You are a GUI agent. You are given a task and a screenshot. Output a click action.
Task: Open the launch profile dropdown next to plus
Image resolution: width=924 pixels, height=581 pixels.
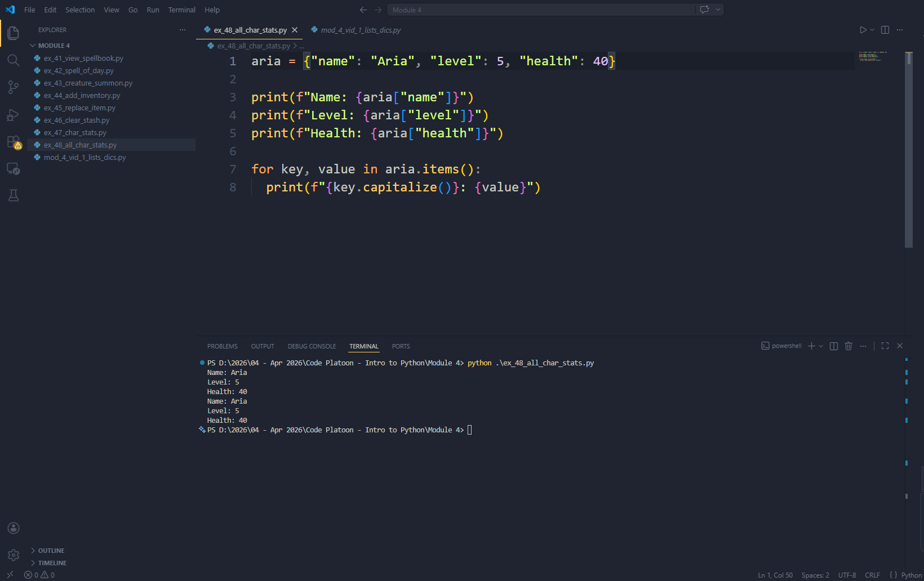(x=821, y=346)
